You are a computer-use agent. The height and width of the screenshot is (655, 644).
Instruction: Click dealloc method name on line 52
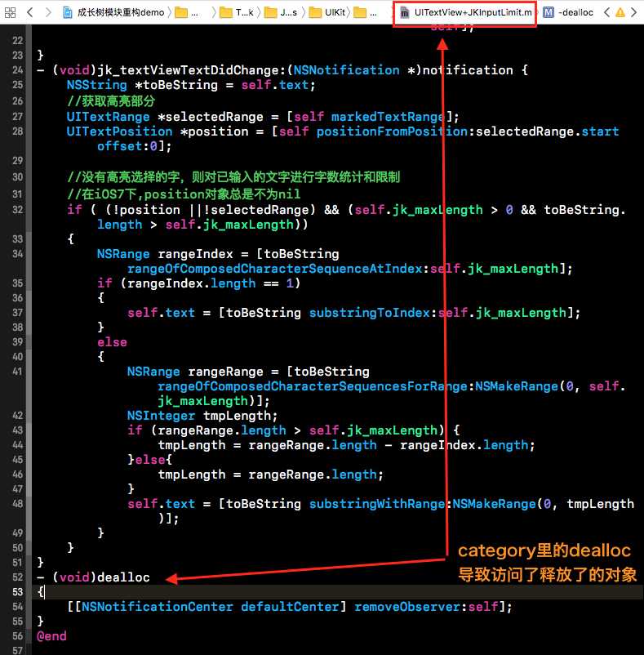[123, 577]
